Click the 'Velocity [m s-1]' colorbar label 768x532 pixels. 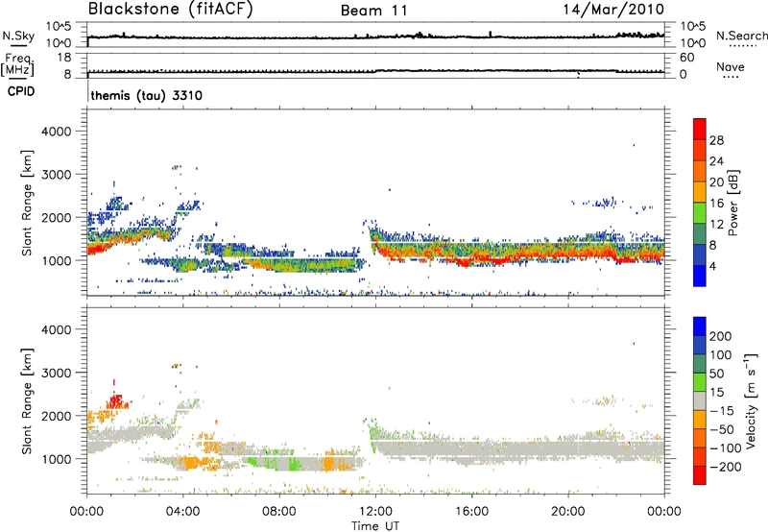point(751,400)
